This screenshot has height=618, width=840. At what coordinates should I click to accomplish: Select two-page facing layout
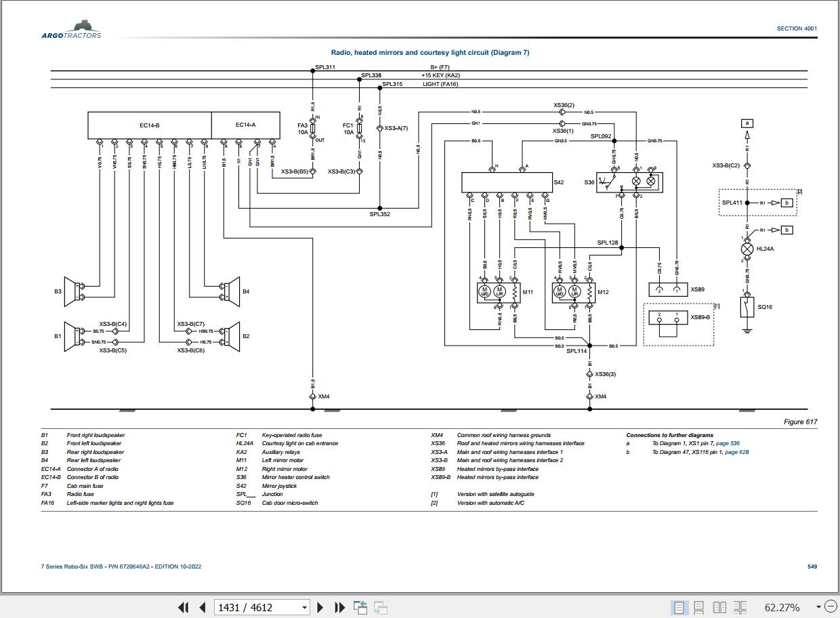(x=719, y=607)
